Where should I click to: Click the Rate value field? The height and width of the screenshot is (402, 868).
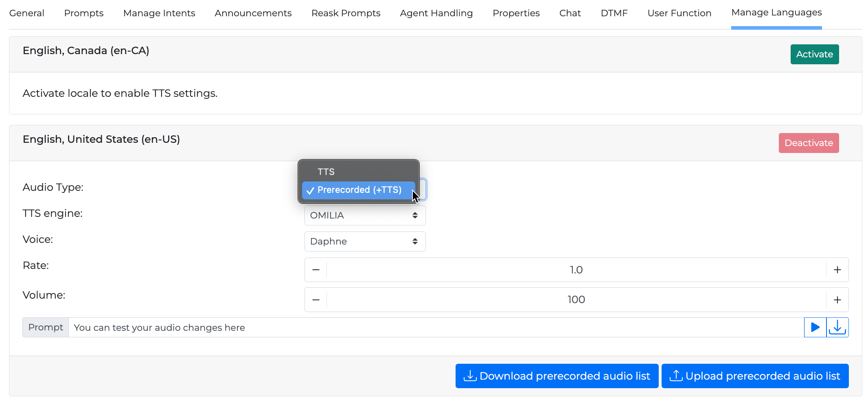coord(576,270)
